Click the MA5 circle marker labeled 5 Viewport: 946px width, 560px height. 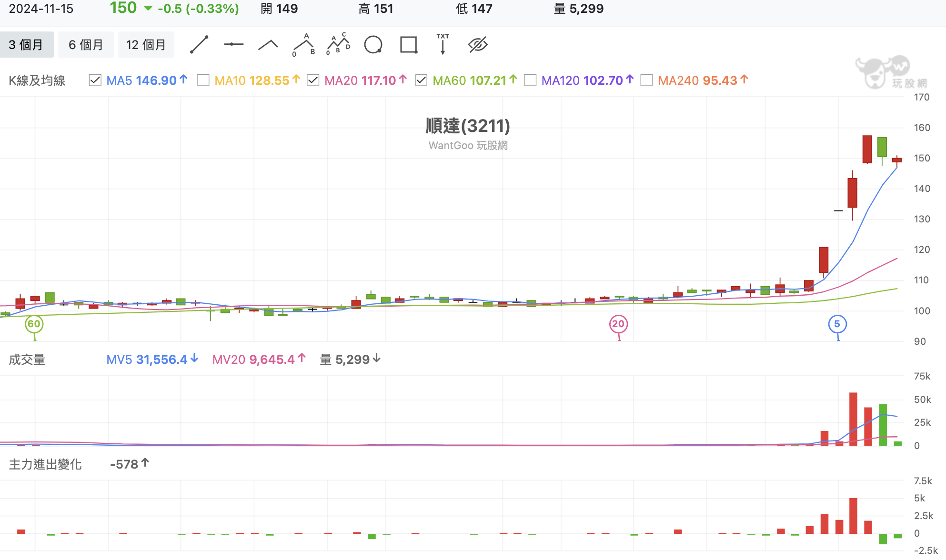click(837, 324)
